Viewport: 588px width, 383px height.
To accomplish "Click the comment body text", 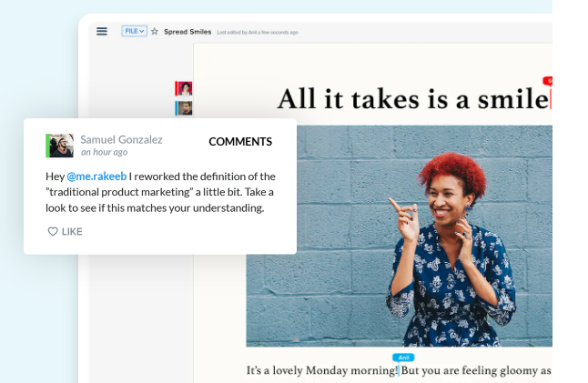I will coord(160,192).
